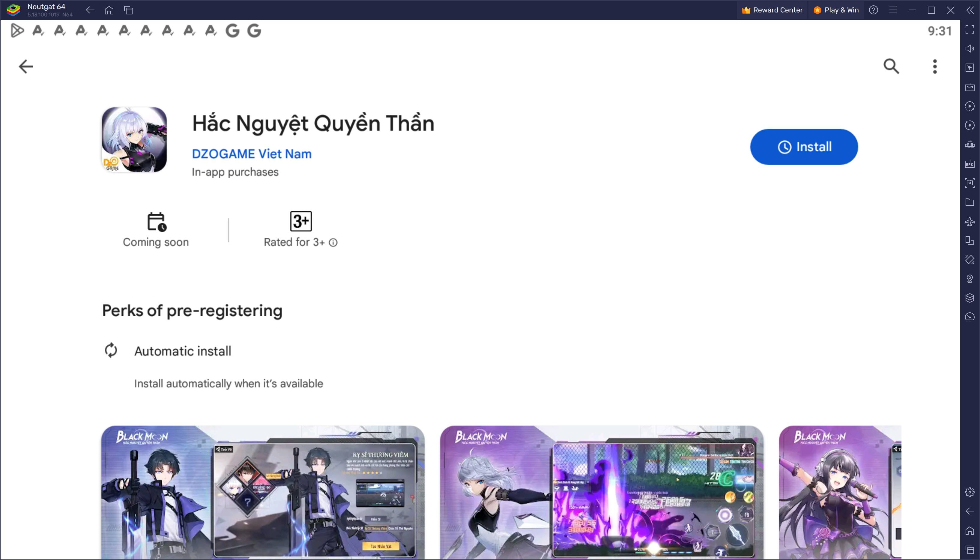Click the Play Store notification icon in status bar

pos(17,30)
